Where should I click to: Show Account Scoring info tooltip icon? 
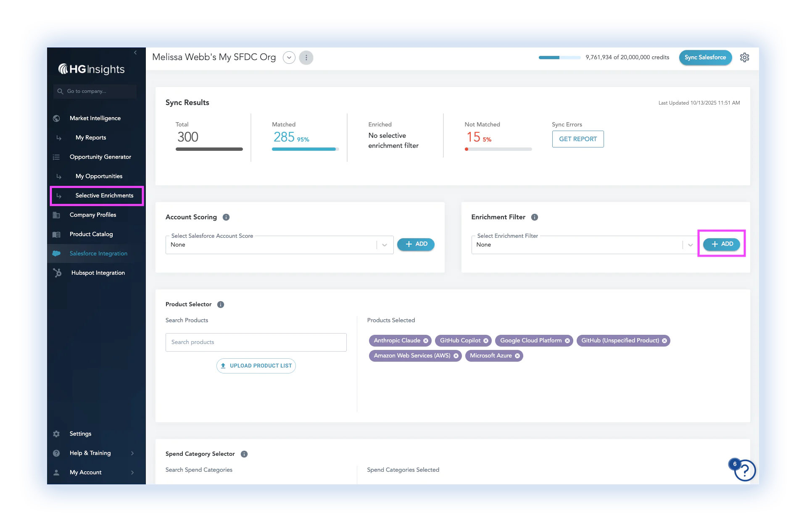[226, 217]
